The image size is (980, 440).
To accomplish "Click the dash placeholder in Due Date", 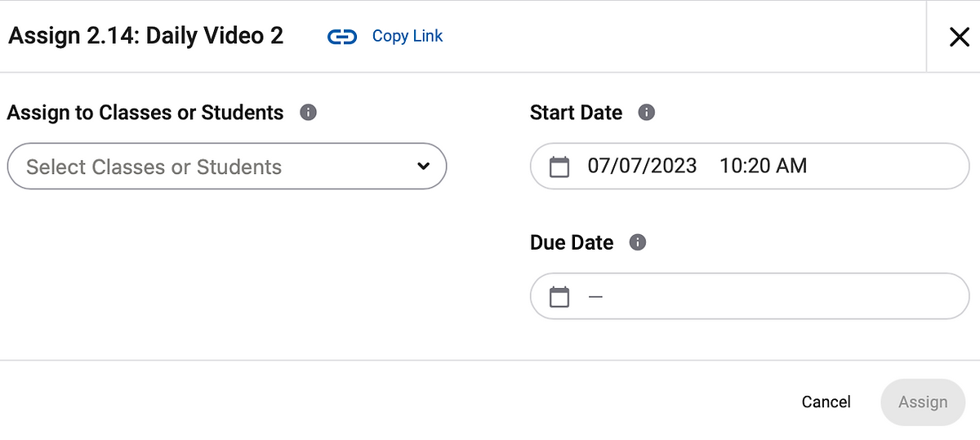I will click(595, 296).
